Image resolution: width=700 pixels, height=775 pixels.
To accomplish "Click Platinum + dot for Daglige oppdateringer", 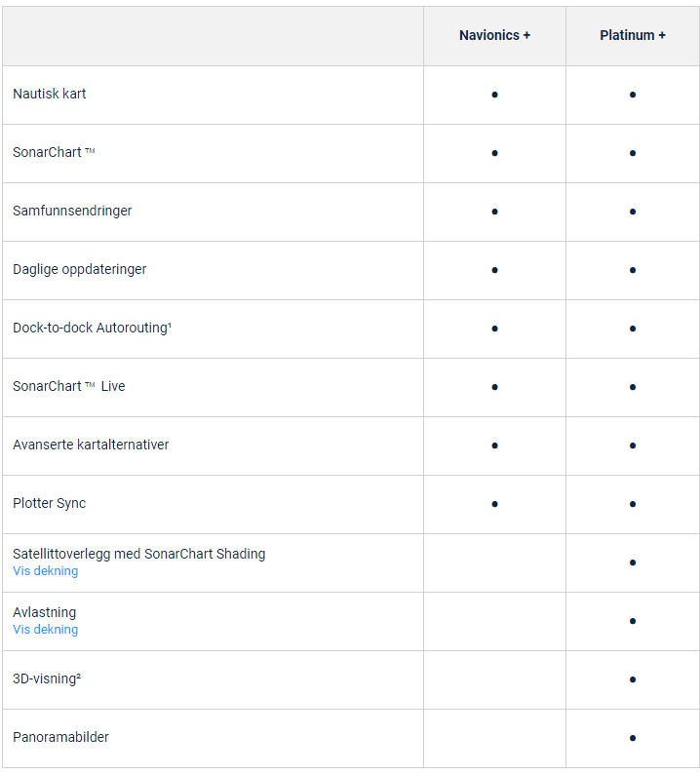I will tap(633, 270).
